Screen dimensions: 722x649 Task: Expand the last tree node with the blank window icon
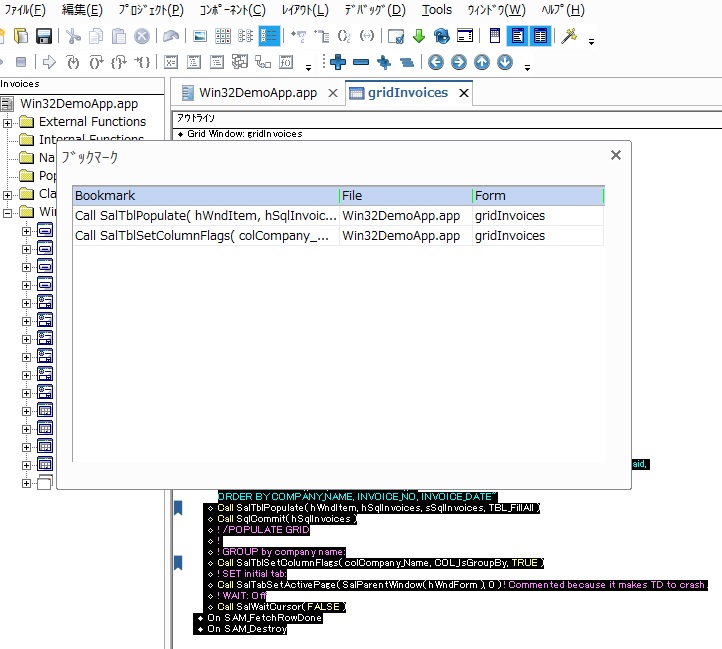point(26,483)
